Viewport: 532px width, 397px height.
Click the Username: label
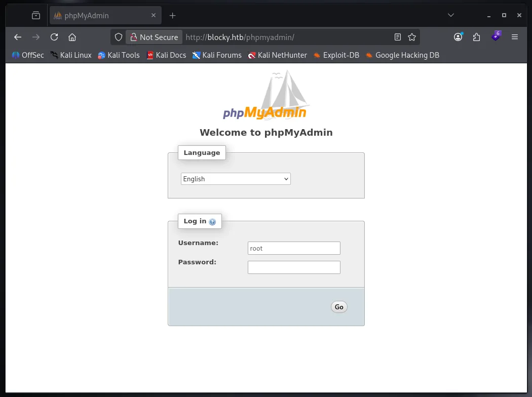click(198, 243)
